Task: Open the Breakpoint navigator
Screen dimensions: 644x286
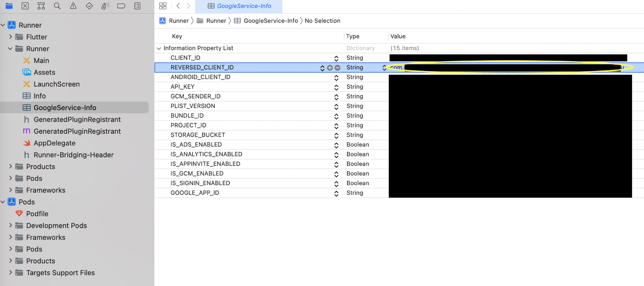Action: [121, 6]
